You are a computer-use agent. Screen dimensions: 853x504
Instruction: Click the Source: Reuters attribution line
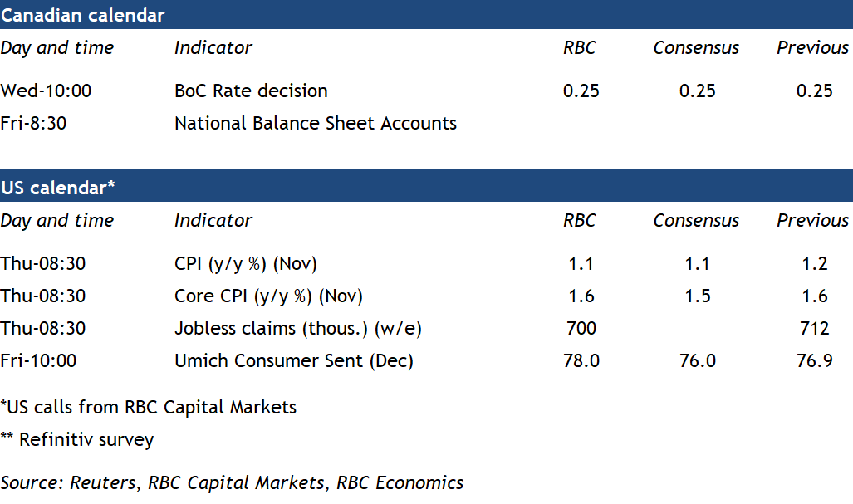[232, 483]
